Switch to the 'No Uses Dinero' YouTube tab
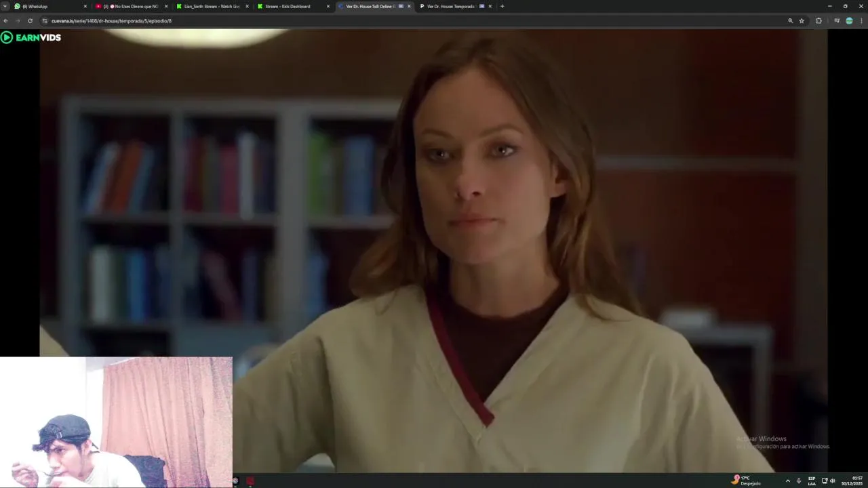Image resolution: width=868 pixels, height=488 pixels. tap(132, 6)
